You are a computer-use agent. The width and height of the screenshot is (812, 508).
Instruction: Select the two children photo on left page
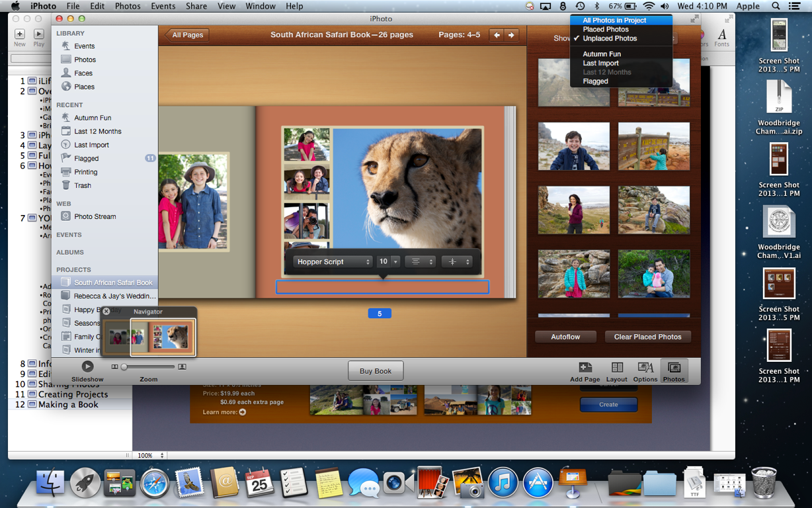click(194, 202)
